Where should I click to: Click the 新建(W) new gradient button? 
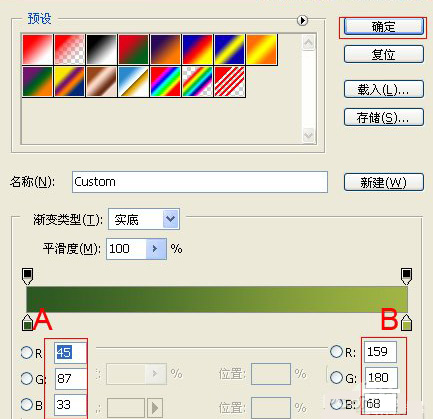tap(384, 182)
